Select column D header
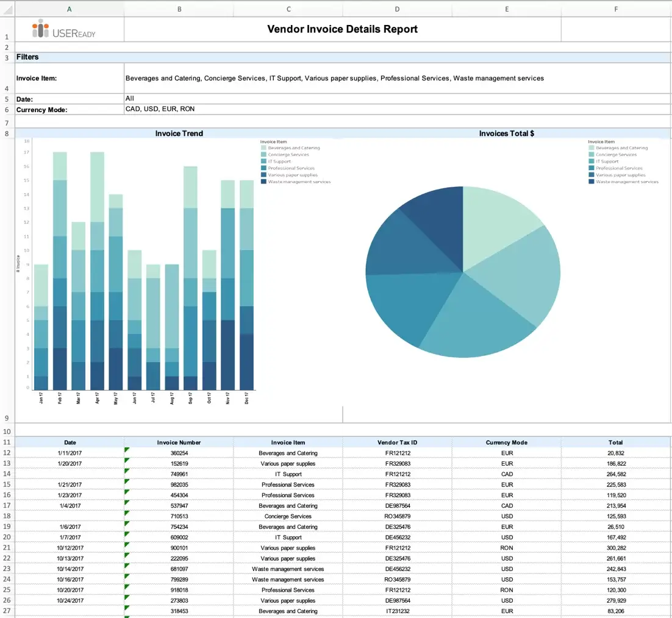The image size is (672, 618). click(x=398, y=9)
